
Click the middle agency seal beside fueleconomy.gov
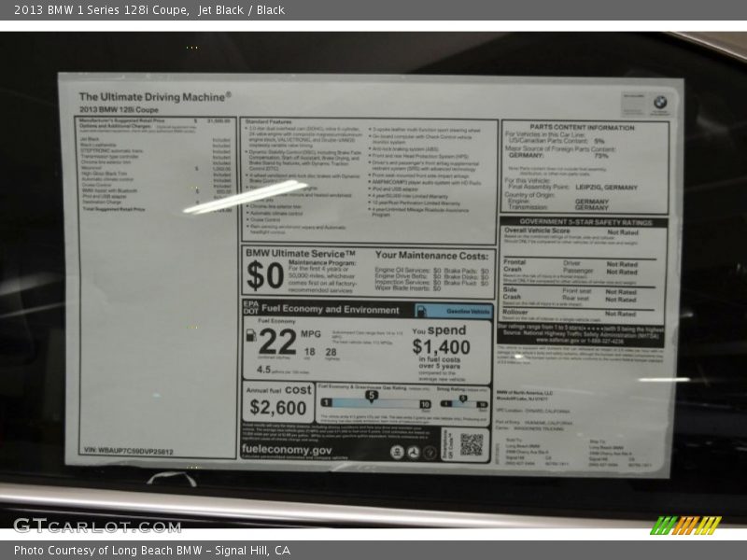pyautogui.click(x=413, y=452)
